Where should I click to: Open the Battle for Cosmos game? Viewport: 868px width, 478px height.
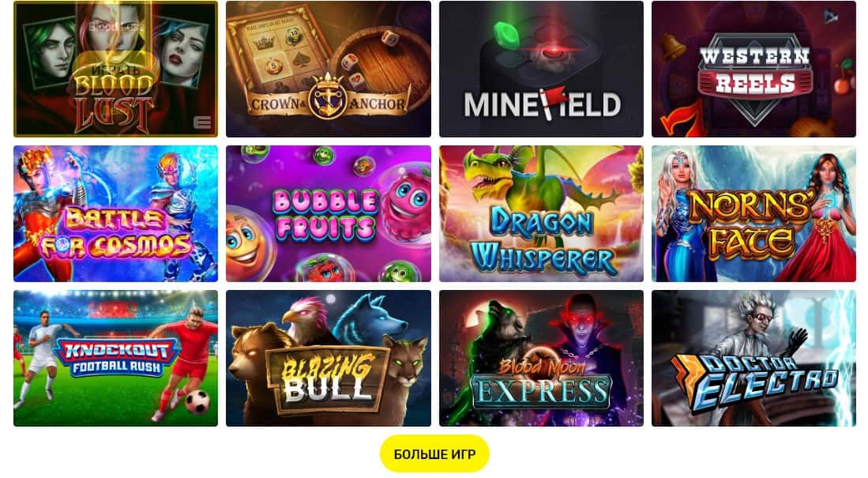(115, 214)
